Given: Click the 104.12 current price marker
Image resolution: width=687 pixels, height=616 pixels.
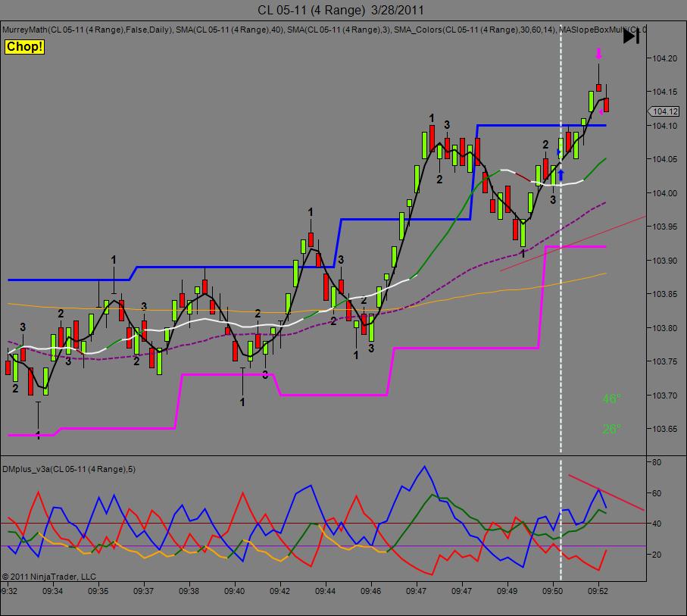Looking at the screenshot, I should pos(664,111).
